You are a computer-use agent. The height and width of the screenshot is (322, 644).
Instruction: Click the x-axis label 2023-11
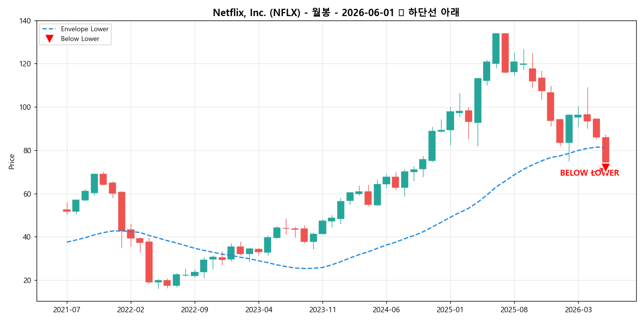[x=322, y=309]
